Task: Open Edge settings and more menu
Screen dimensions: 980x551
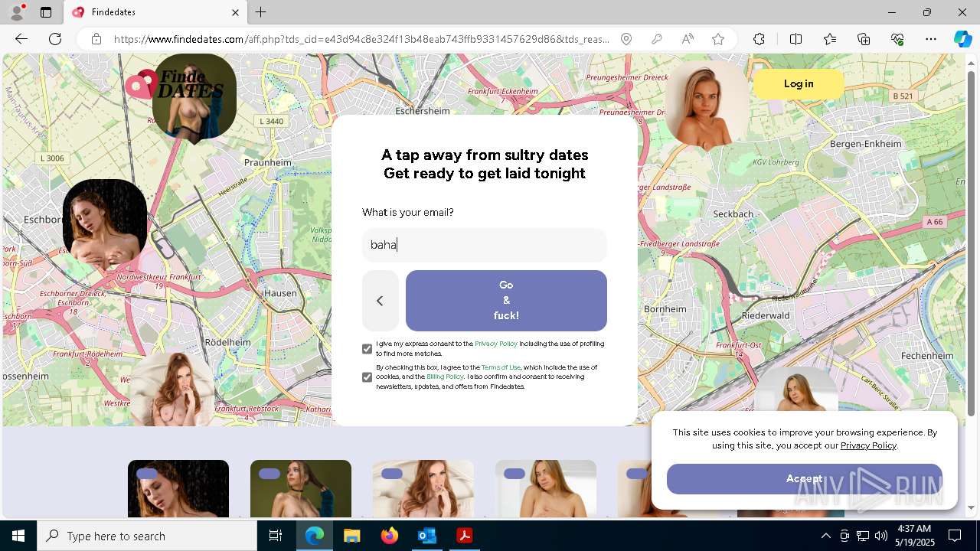Action: pos(931,39)
